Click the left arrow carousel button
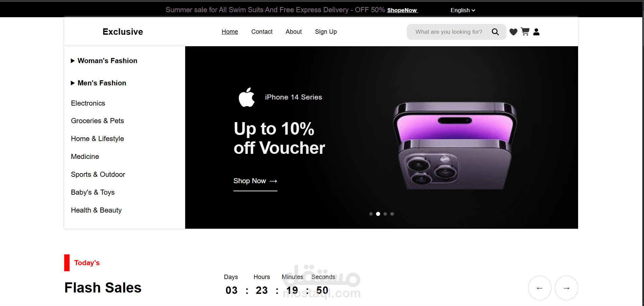The height and width of the screenshot is (306, 644). 540,288
